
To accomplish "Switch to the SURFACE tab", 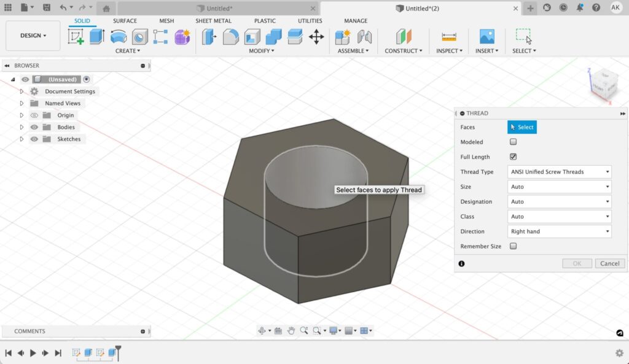I will tap(125, 21).
